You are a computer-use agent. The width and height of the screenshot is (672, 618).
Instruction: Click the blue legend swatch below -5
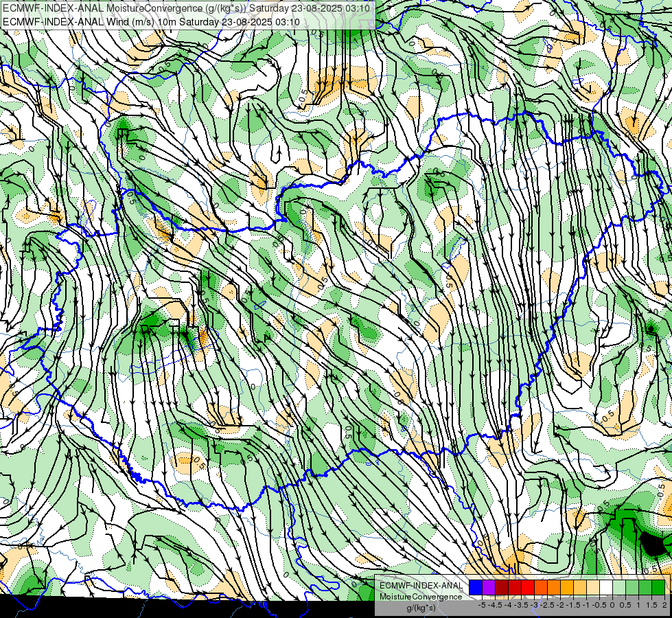tap(476, 588)
